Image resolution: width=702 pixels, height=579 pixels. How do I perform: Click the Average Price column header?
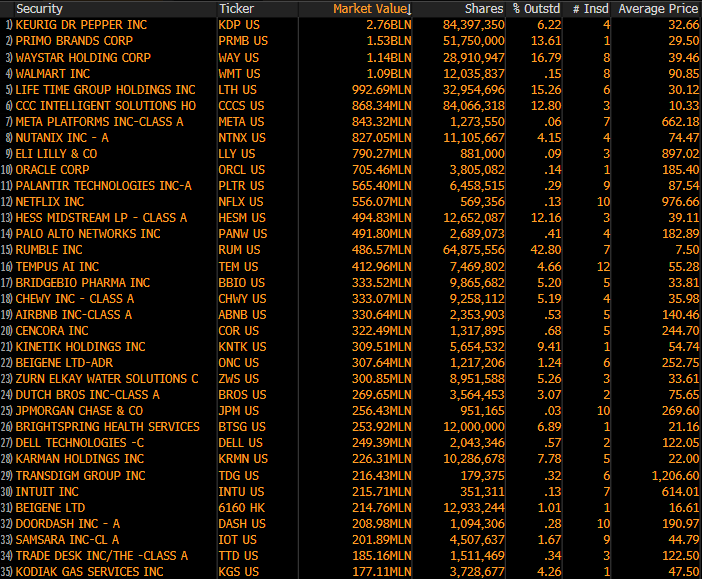click(x=658, y=9)
